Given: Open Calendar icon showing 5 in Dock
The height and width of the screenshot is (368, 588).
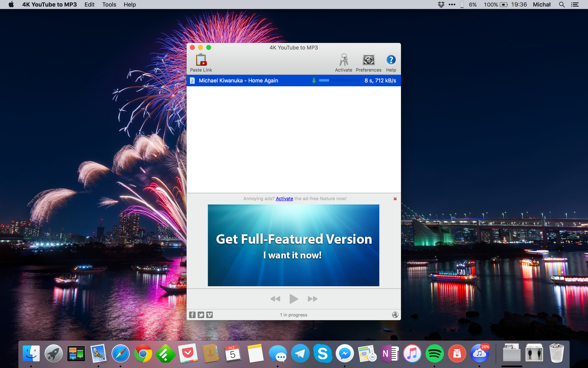Looking at the screenshot, I should click(x=232, y=354).
